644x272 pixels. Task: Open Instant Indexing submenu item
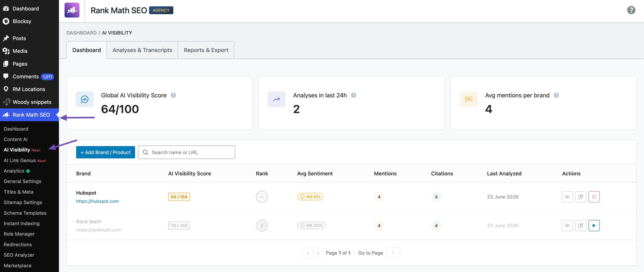click(x=22, y=223)
